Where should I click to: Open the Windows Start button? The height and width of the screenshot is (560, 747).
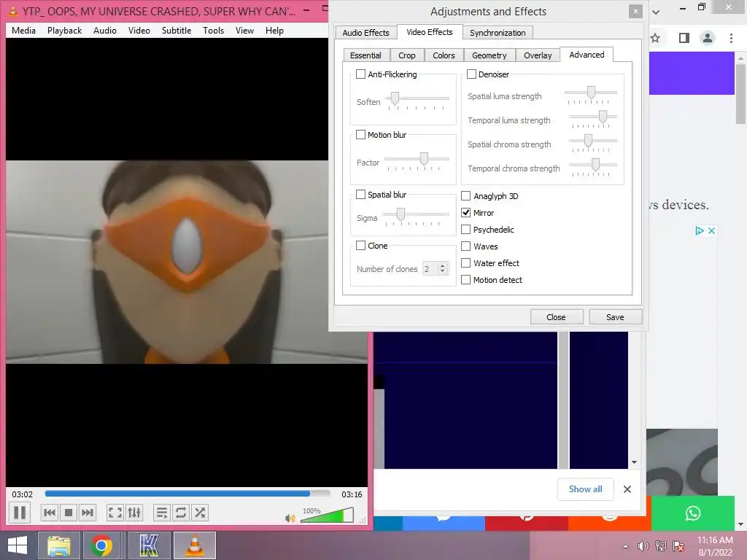coord(18,545)
